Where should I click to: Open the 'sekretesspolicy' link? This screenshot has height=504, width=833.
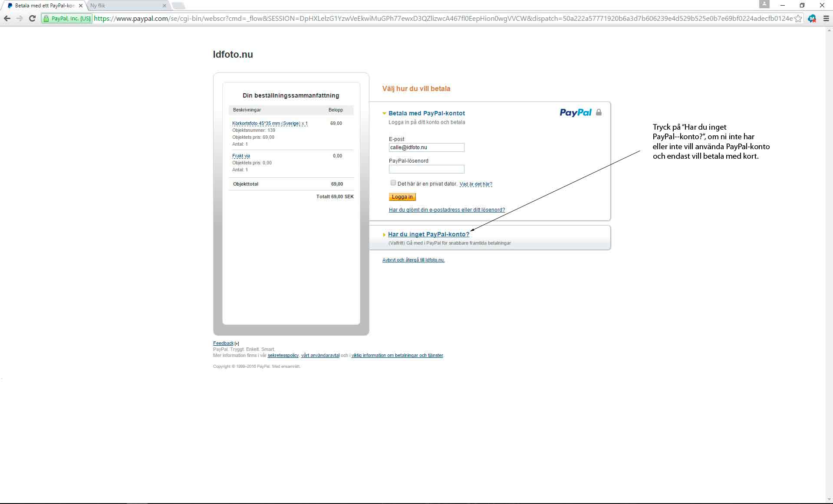pyautogui.click(x=283, y=355)
